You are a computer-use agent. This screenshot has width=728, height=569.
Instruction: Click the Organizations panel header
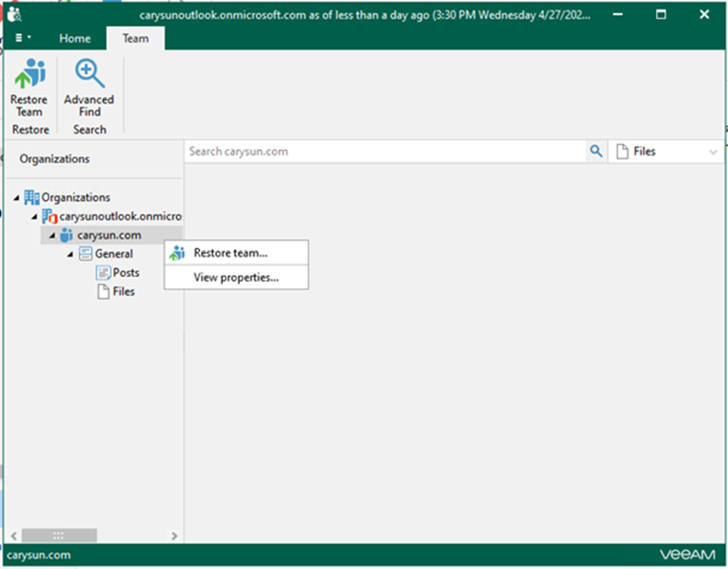[x=54, y=159]
